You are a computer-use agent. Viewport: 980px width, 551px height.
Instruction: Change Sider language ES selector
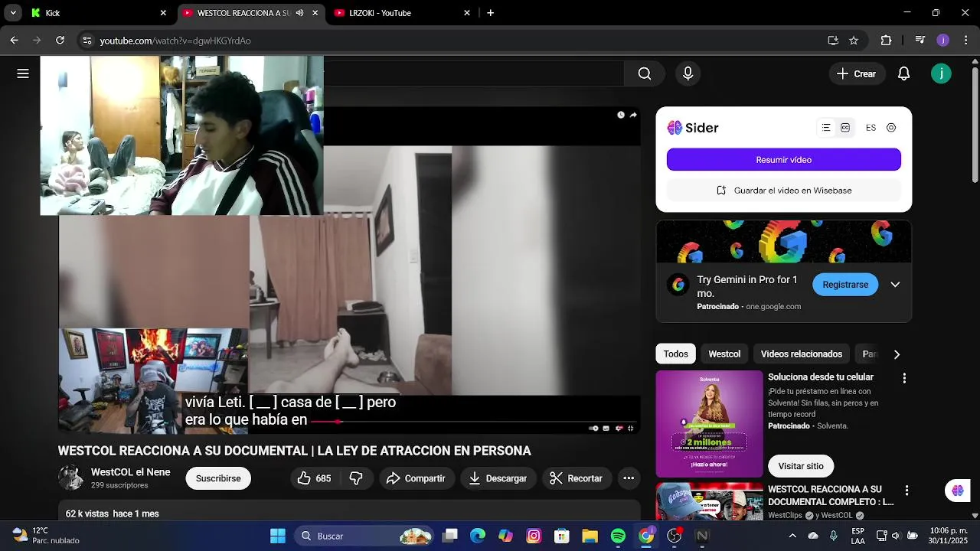(871, 128)
